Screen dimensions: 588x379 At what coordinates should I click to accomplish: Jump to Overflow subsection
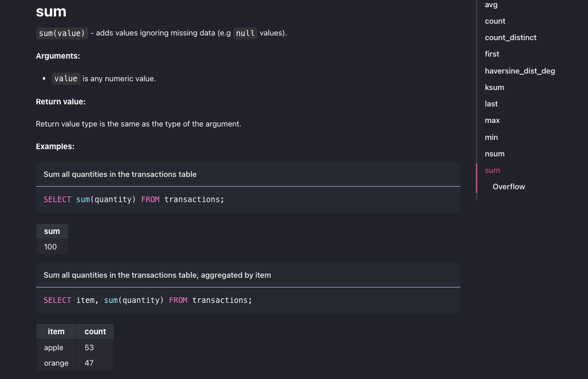508,187
